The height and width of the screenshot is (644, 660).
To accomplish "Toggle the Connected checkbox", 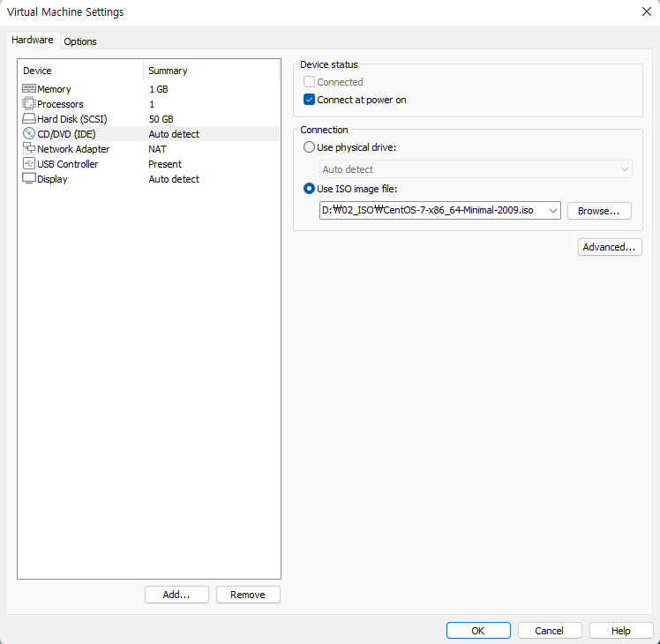I will point(310,82).
